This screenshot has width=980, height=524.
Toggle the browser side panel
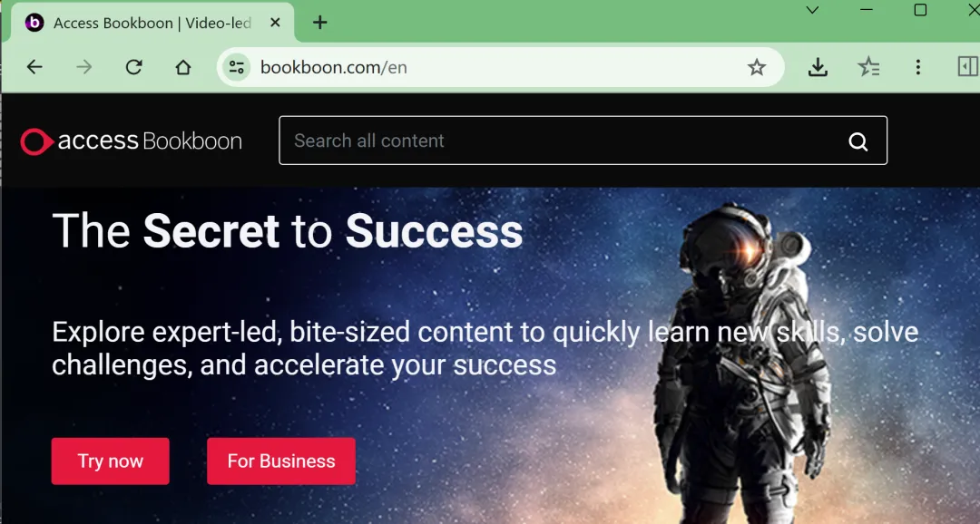[x=967, y=66]
